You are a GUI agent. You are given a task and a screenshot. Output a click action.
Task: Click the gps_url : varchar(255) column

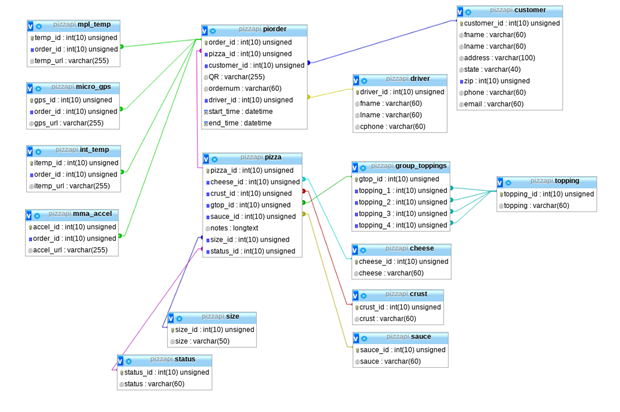coord(66,123)
